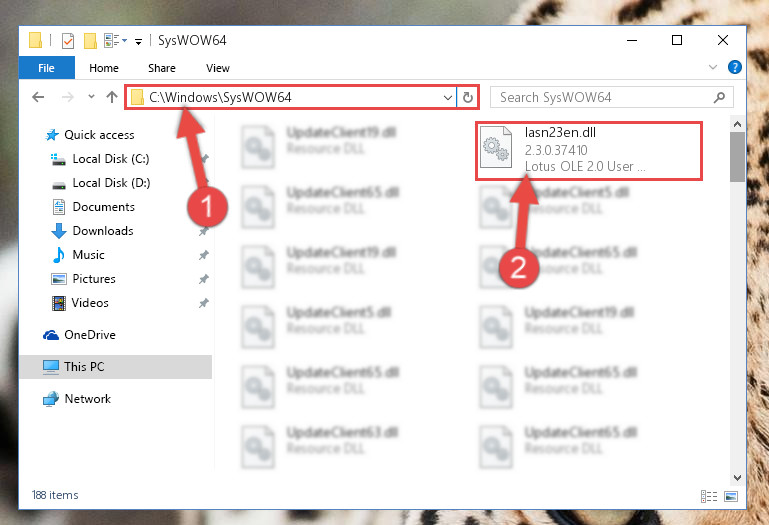Screen dimensions: 769x525
Task: Open Downloads in Quick access
Action: [x=103, y=231]
